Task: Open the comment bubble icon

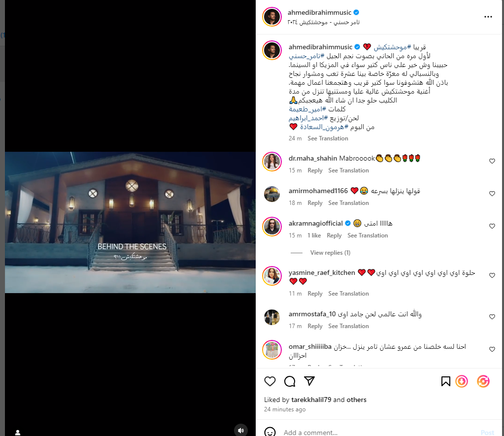Action: click(x=290, y=381)
